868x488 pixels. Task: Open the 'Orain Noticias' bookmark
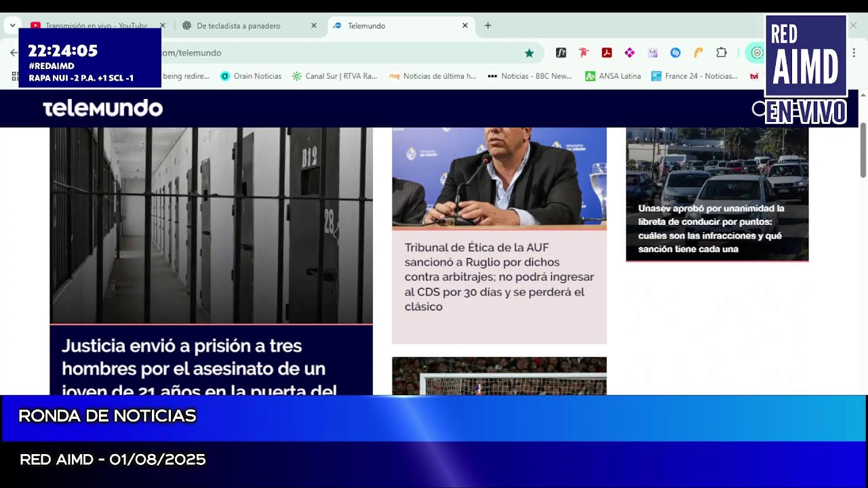point(251,76)
